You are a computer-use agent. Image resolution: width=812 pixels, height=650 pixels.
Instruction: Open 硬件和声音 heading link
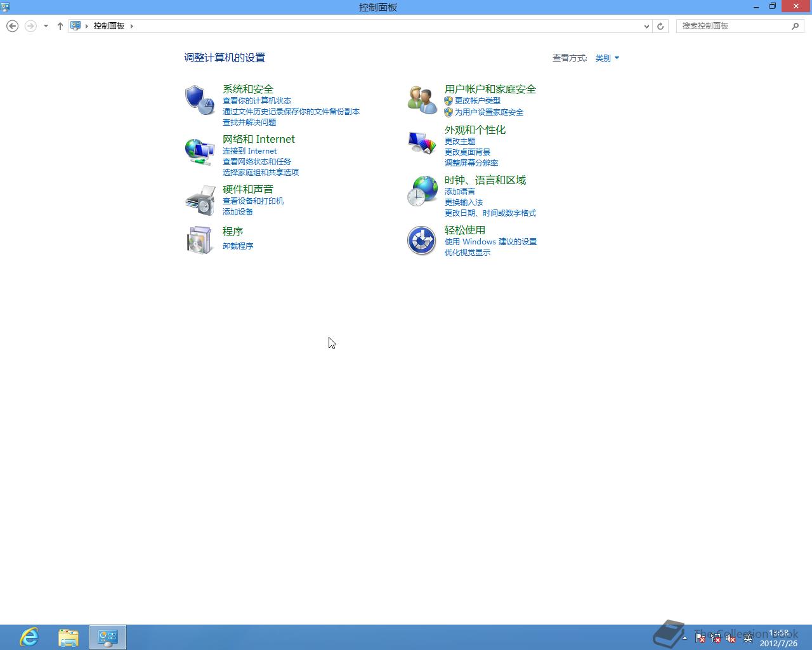[248, 189]
